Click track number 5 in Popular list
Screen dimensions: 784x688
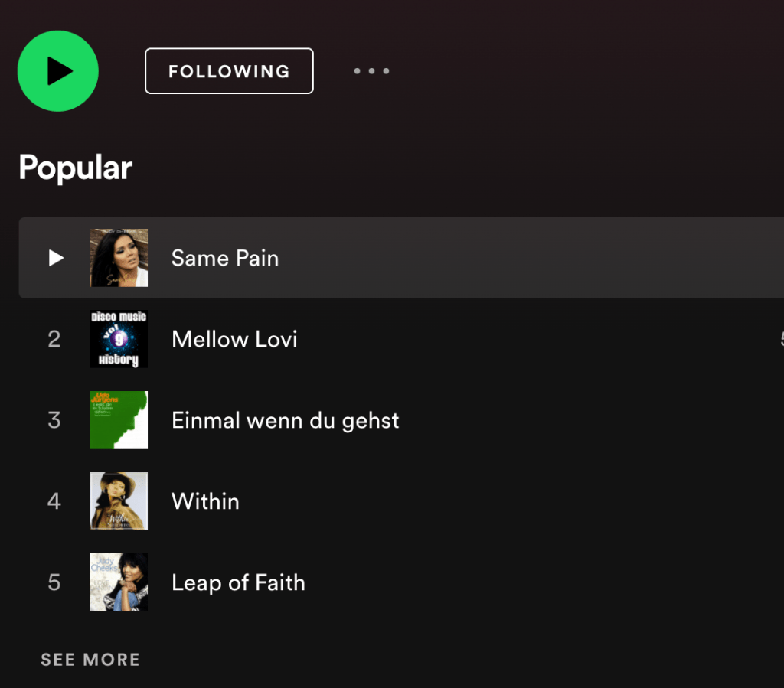tap(54, 582)
